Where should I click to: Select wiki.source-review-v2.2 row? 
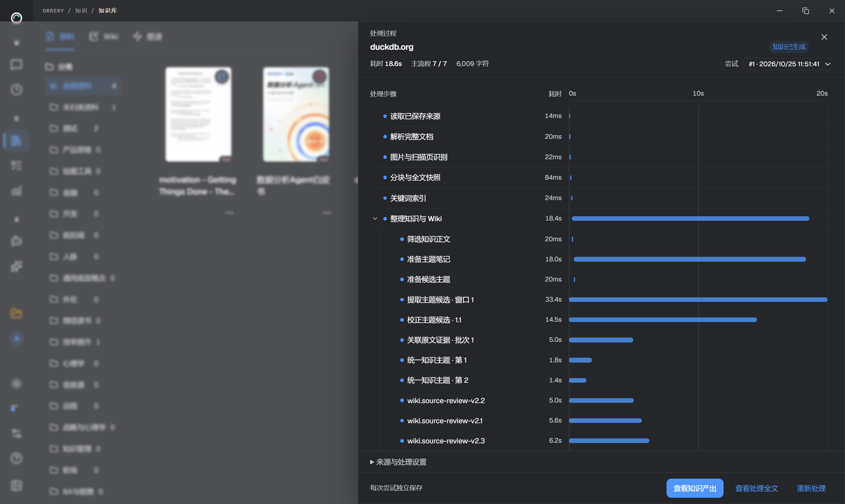[x=603, y=400]
